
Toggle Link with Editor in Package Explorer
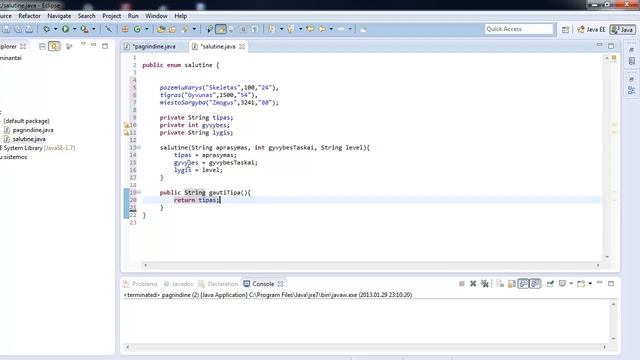(x=54, y=46)
